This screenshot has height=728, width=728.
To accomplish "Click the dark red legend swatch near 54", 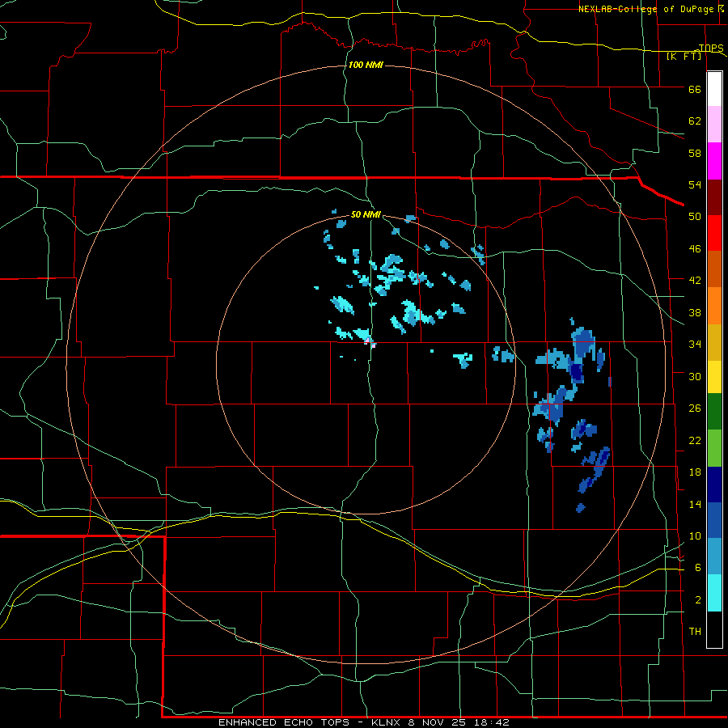I will (714, 197).
